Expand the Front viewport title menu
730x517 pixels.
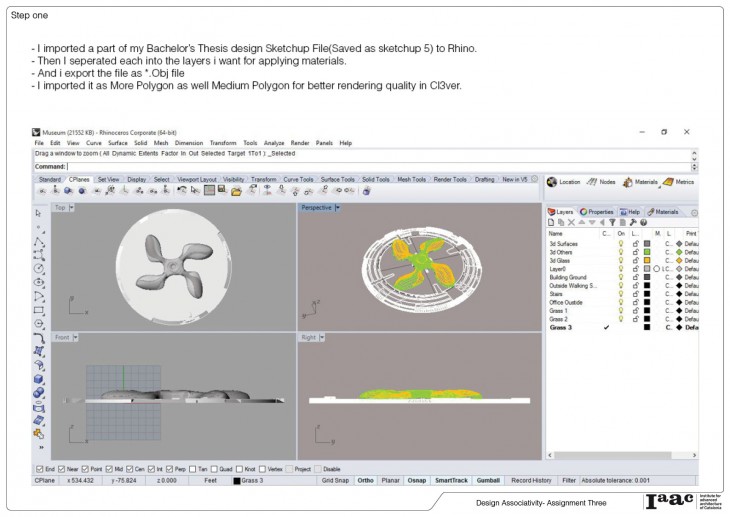(76, 337)
